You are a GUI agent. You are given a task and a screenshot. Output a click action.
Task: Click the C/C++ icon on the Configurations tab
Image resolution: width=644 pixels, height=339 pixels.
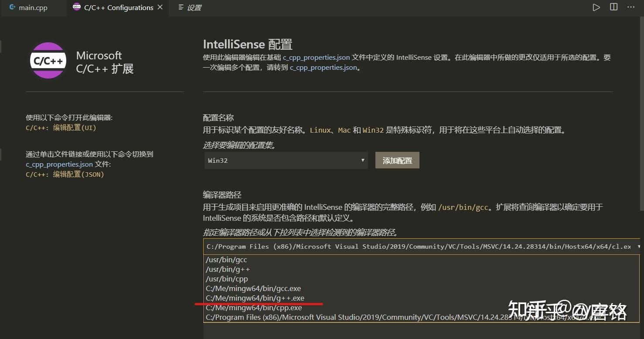click(x=77, y=7)
